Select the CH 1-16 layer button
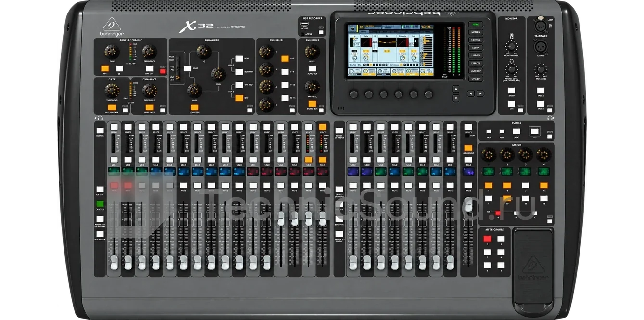Image resolution: width=644 pixels, height=320 pixels. pyautogui.click(x=100, y=189)
